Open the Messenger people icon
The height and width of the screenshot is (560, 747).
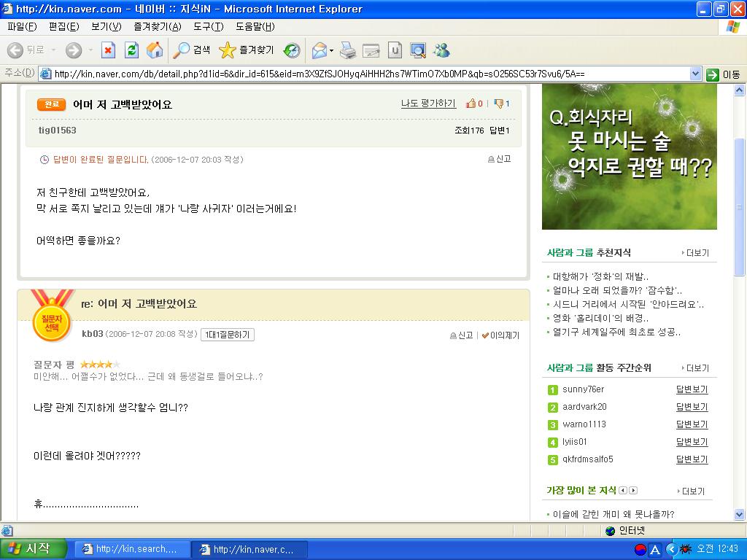click(441, 50)
